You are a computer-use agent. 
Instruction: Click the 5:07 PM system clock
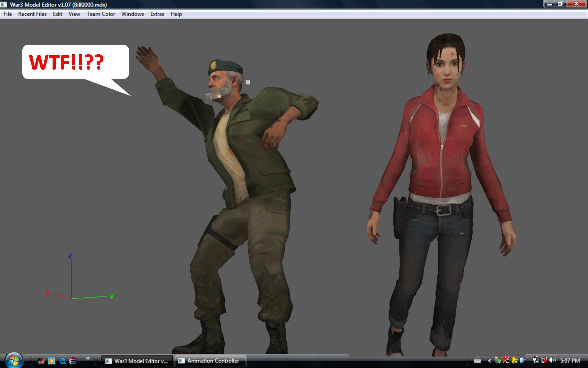pos(570,361)
